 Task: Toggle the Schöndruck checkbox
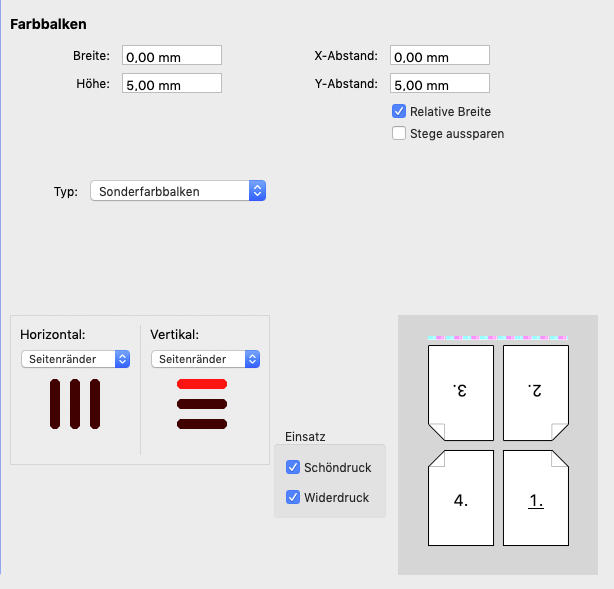click(x=293, y=467)
